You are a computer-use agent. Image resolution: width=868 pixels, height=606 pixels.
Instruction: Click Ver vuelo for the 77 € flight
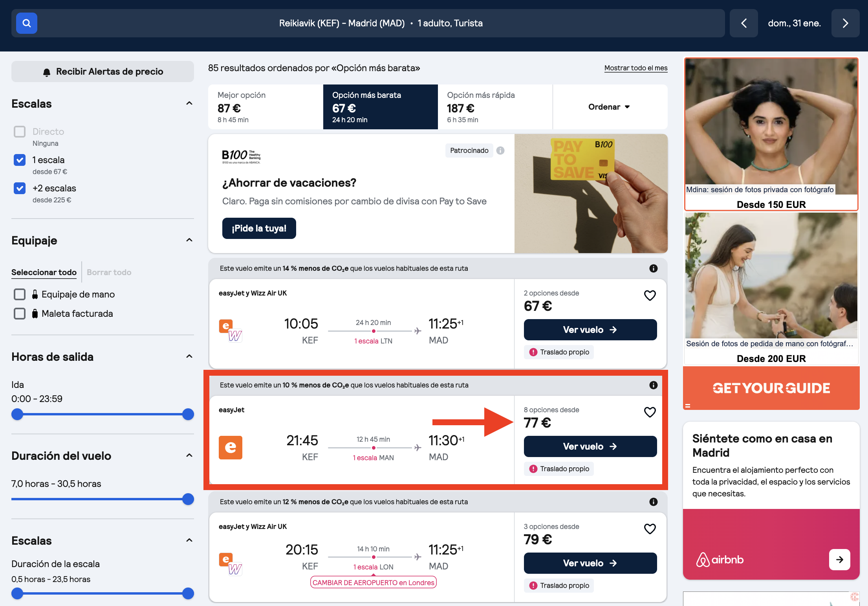[x=590, y=446]
